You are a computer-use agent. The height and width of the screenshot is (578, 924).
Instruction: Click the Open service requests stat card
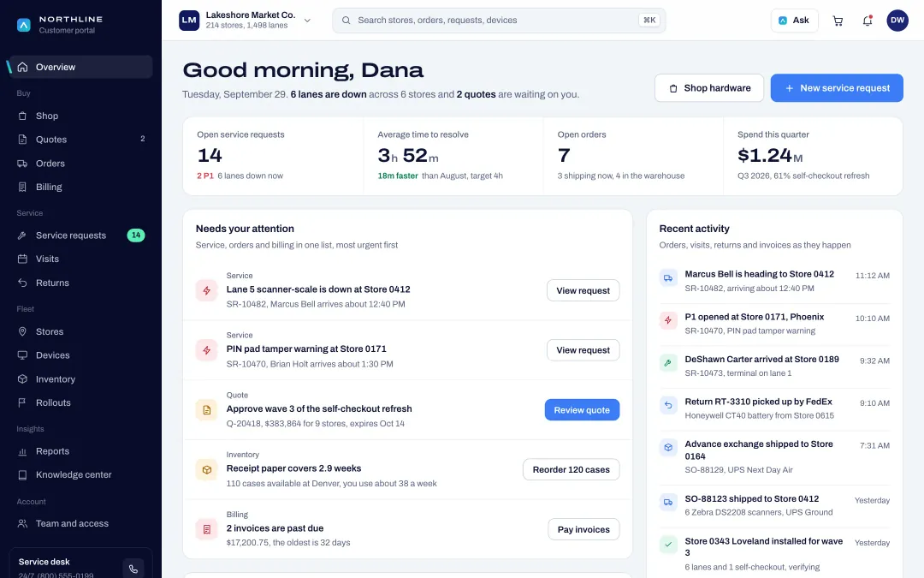[274, 157]
